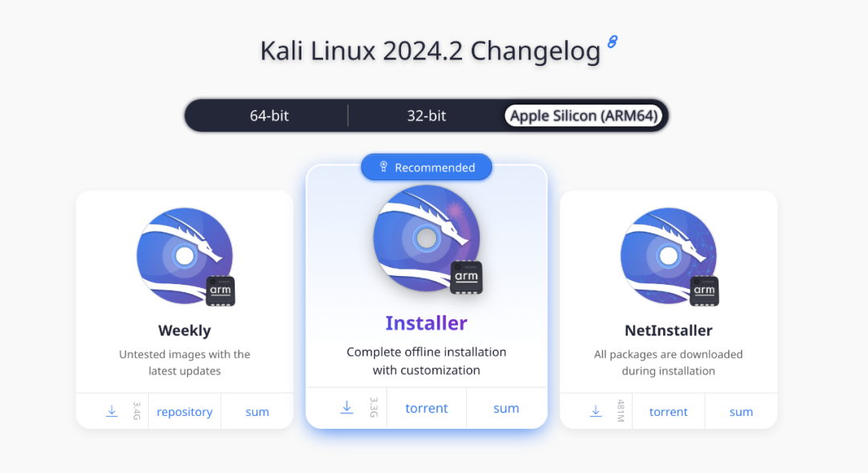
Task: Open the NetInstaller torrent link
Action: pos(668,412)
